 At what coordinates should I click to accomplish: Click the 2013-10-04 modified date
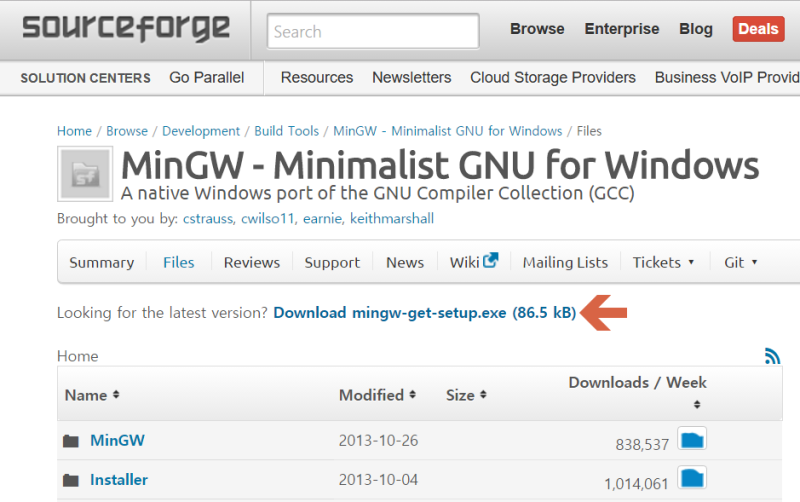tap(378, 480)
